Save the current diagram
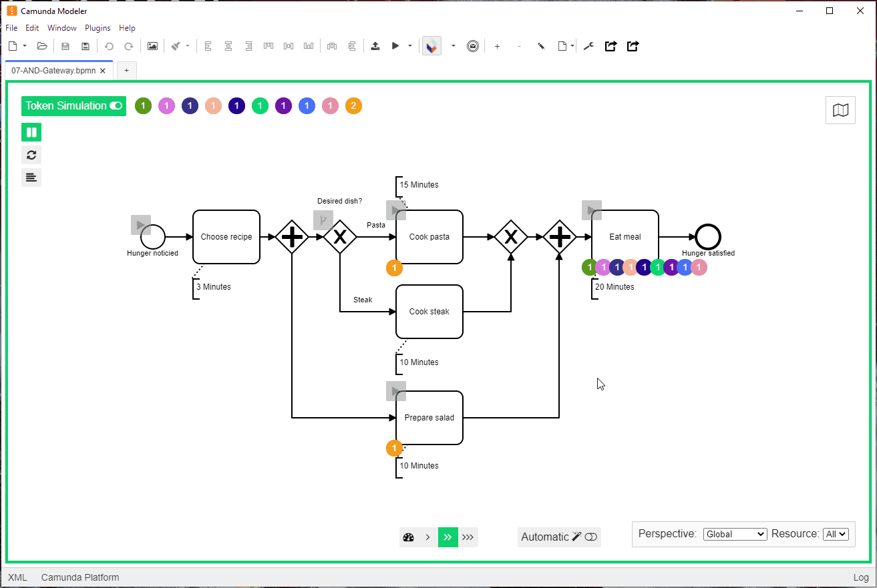The height and width of the screenshot is (588, 877). point(65,45)
